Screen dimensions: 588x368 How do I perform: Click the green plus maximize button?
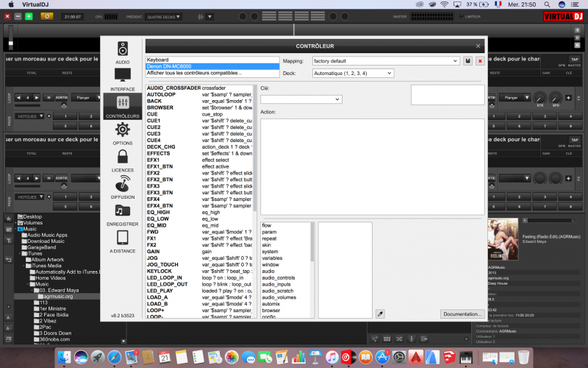pos(29,16)
